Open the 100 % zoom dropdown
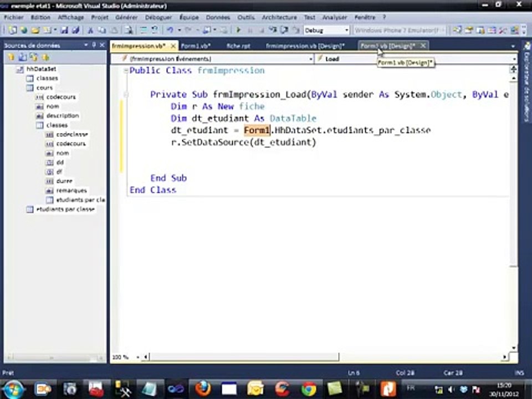This screenshot has height=399, width=532. click(x=138, y=357)
